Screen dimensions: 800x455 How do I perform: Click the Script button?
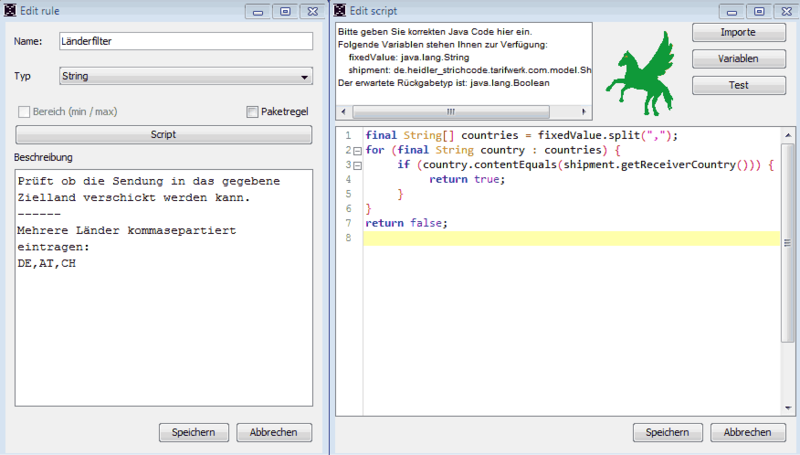(x=163, y=134)
